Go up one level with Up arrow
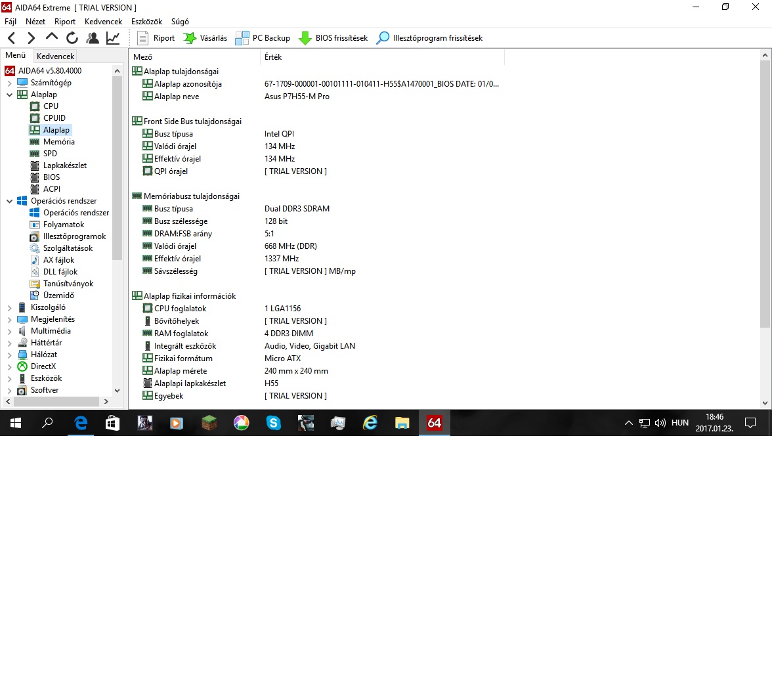772x700 pixels. pyautogui.click(x=51, y=37)
